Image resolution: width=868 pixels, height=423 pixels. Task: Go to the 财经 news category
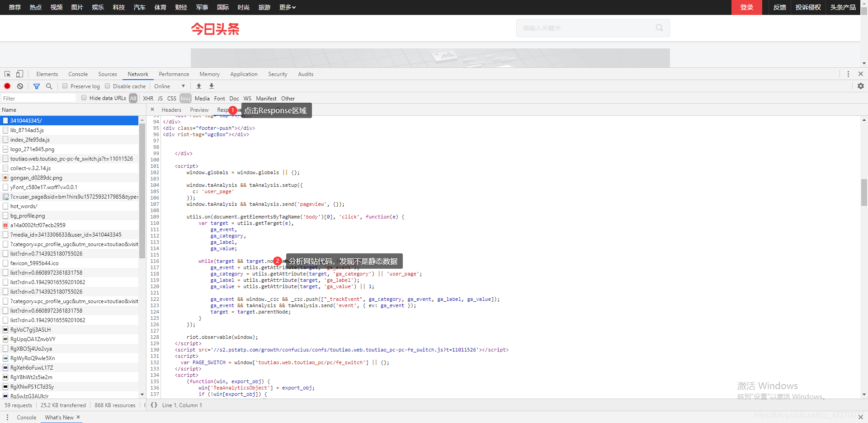(x=181, y=7)
